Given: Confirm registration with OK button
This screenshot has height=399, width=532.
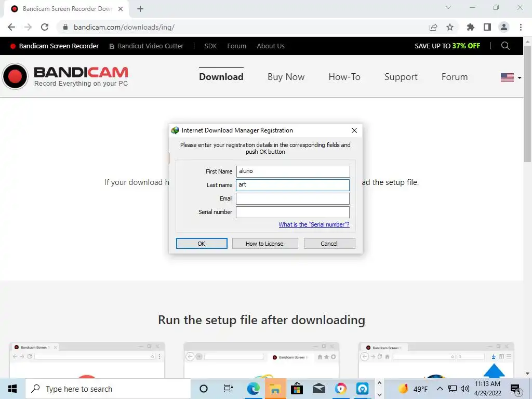Looking at the screenshot, I should pyautogui.click(x=202, y=244).
